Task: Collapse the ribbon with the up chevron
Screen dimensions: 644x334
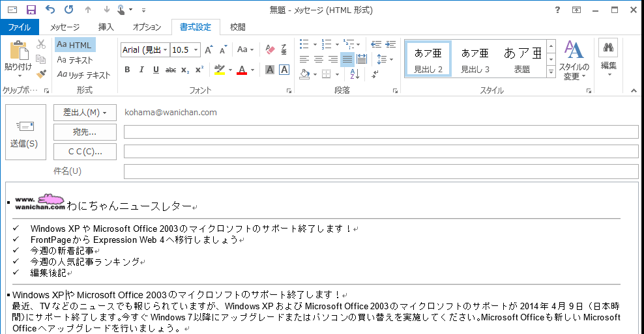Action: (x=634, y=90)
